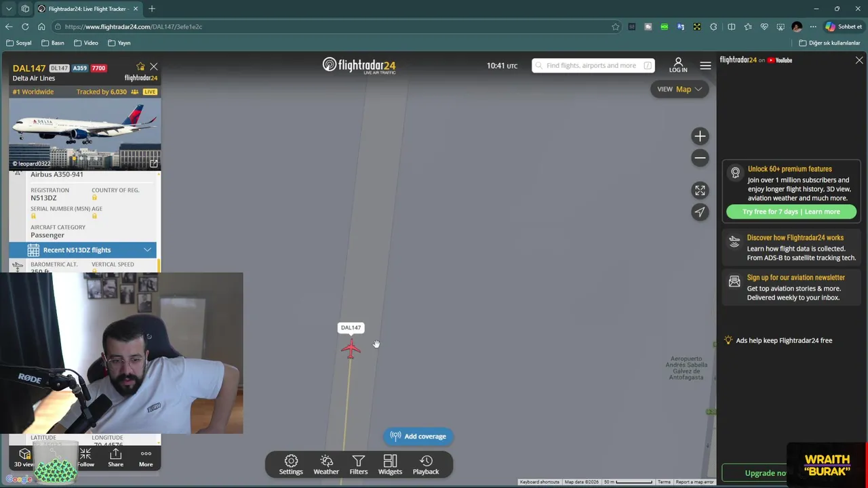Open map Settings gear
Viewport: 868px width, 488px height.
point(291,465)
